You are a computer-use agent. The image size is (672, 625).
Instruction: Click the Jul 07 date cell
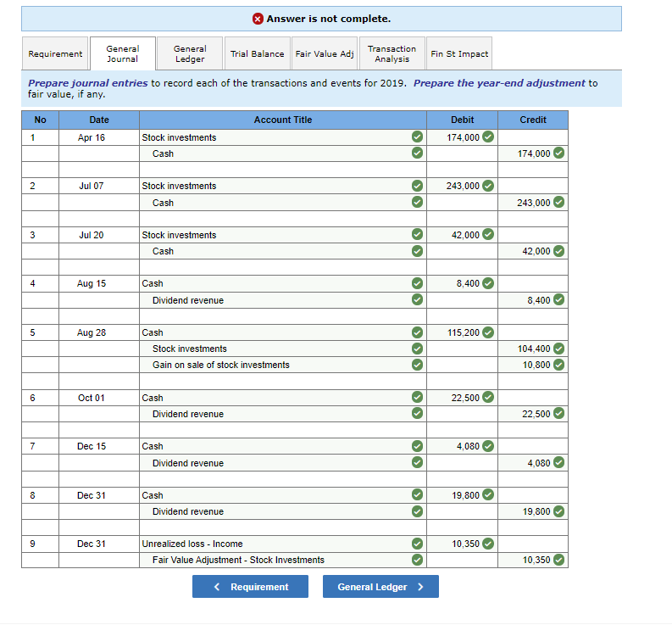pos(99,187)
